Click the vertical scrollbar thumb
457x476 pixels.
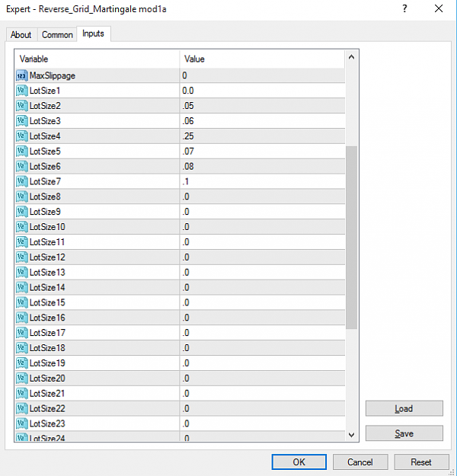[351, 238]
